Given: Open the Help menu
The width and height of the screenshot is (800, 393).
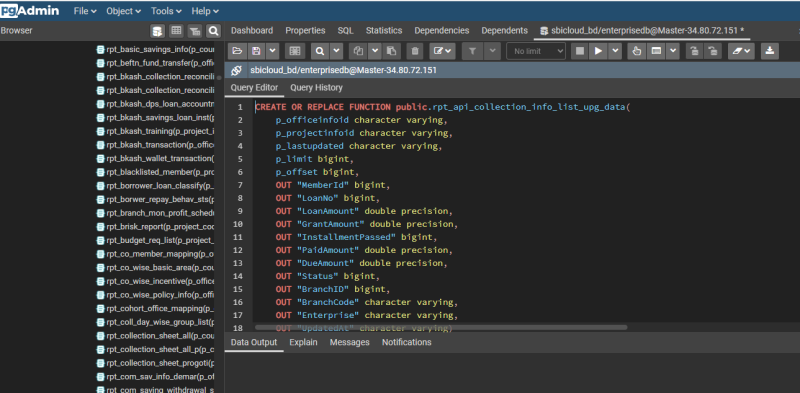Looking at the screenshot, I should (x=205, y=11).
